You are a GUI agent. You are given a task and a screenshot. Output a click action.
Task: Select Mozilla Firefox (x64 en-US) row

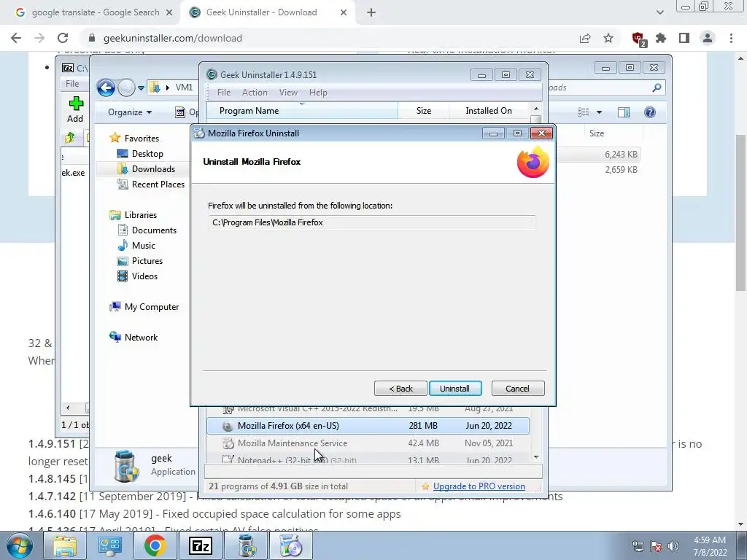(368, 426)
